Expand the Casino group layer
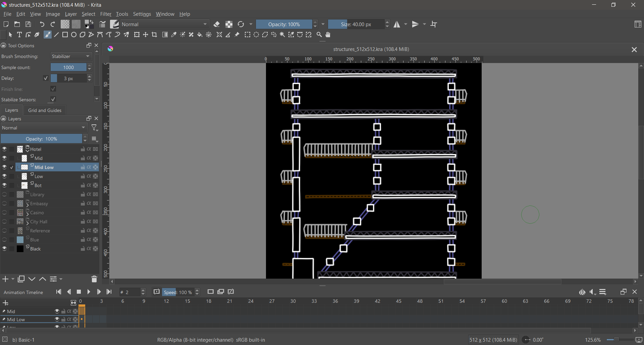The image size is (644, 345). click(28, 213)
